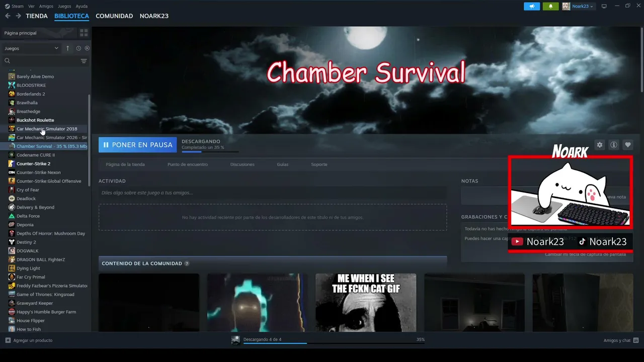Screen dimensions: 644x362
Task: Open the cyan glowing figure thumbnail
Action: (x=257, y=303)
